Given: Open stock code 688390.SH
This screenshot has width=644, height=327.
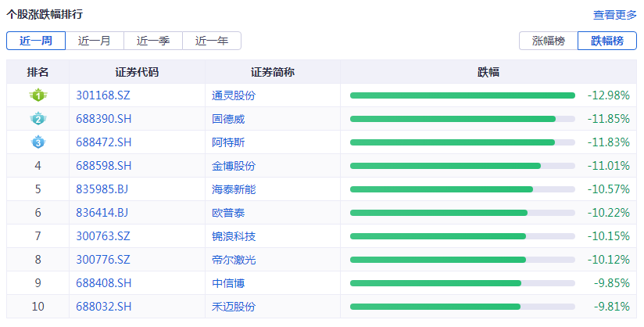Looking at the screenshot, I should (104, 119).
